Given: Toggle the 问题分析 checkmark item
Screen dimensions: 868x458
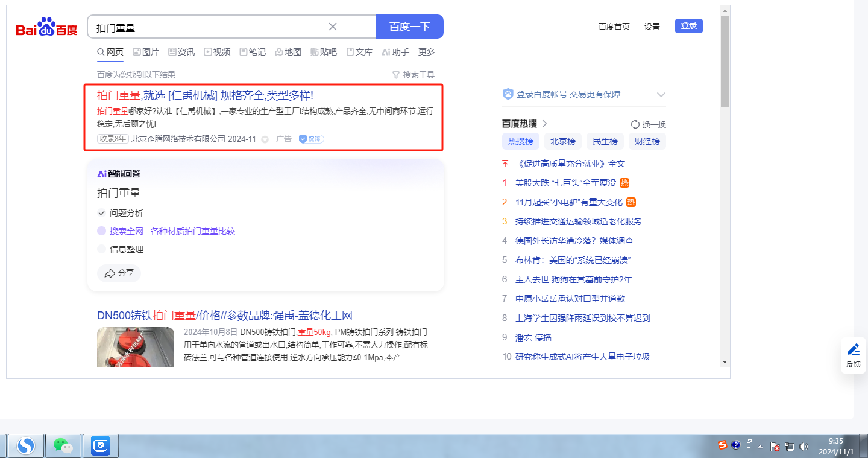Looking at the screenshot, I should click(x=101, y=213).
